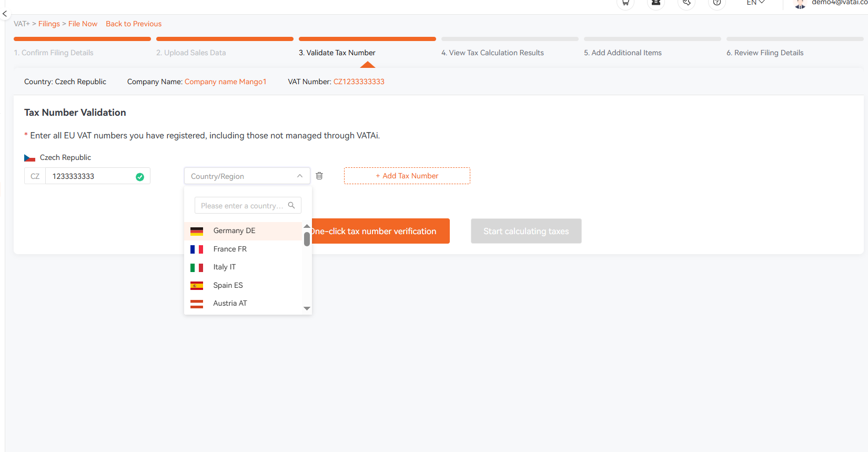Viewport: 868px width, 452px height.
Task: Click the File Now breadcrumb link
Action: pyautogui.click(x=83, y=24)
